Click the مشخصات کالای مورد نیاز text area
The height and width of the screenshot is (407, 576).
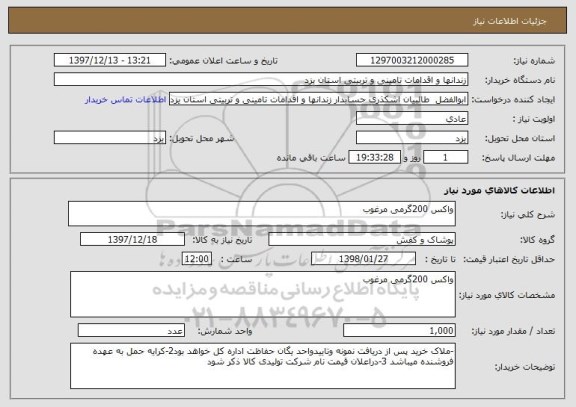point(263,294)
